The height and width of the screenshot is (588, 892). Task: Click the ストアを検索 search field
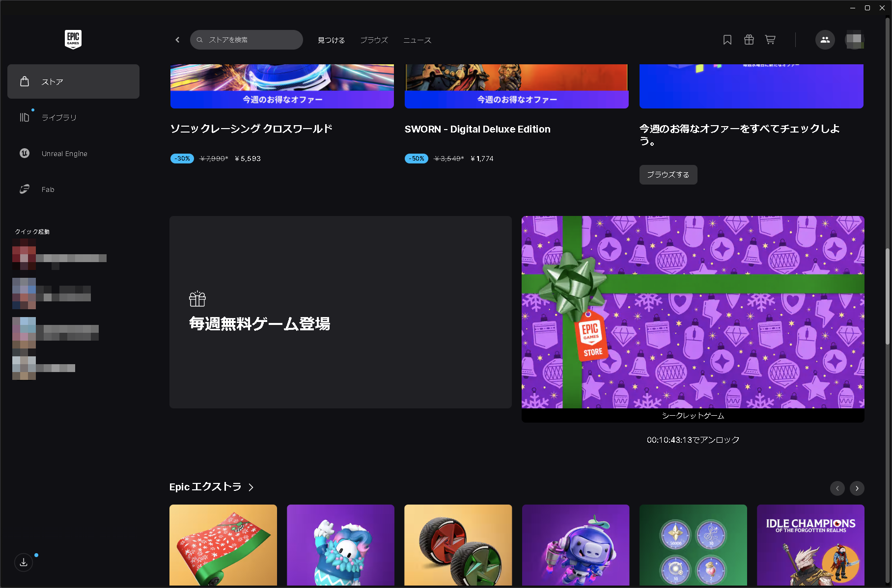click(246, 40)
